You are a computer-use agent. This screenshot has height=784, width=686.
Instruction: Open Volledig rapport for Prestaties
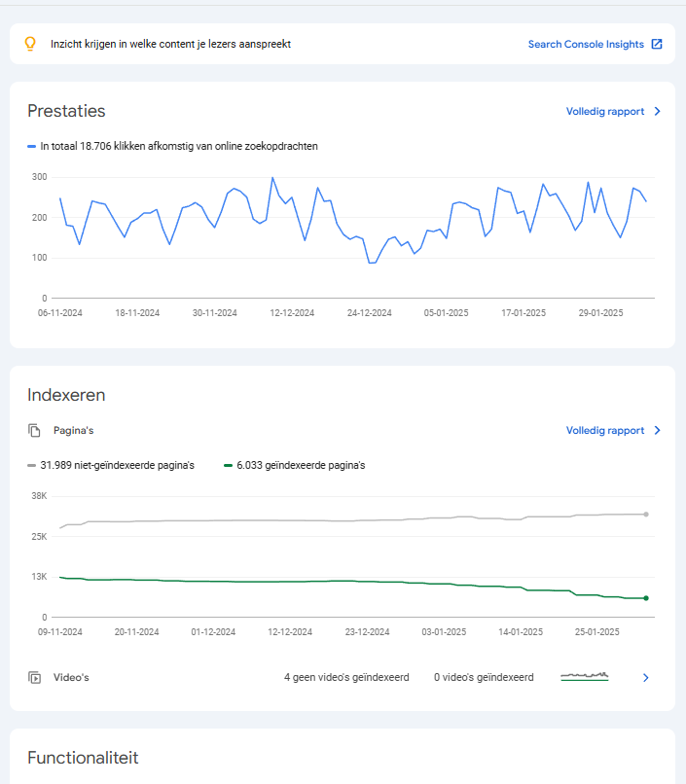coord(604,112)
